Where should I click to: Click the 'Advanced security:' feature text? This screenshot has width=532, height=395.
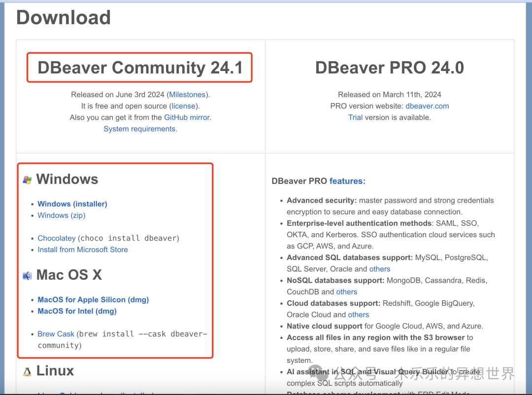pyautogui.click(x=322, y=200)
